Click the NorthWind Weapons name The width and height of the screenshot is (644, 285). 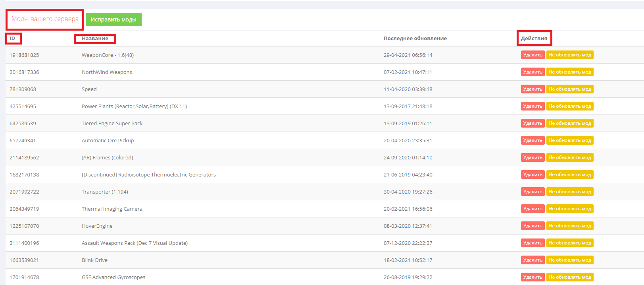[x=107, y=72]
